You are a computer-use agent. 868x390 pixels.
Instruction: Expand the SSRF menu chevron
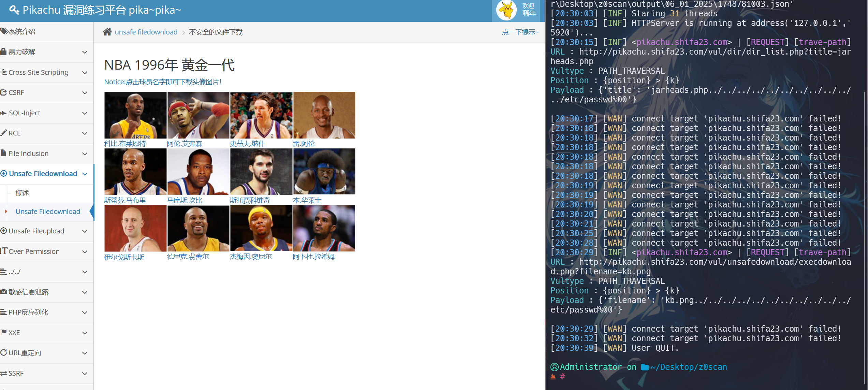(85, 373)
